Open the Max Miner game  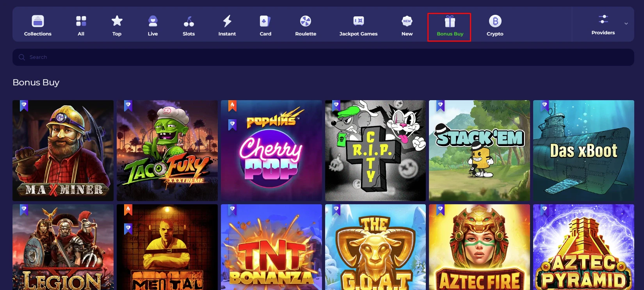(x=63, y=150)
